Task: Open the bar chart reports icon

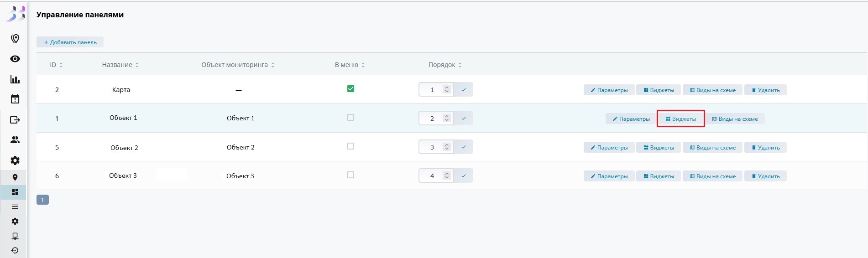Action: pos(15,79)
